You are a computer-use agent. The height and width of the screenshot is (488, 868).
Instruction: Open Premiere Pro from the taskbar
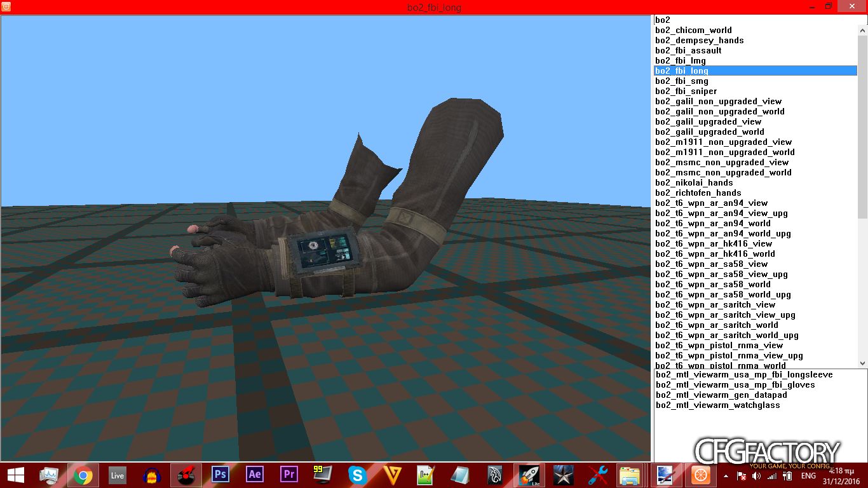(x=289, y=475)
